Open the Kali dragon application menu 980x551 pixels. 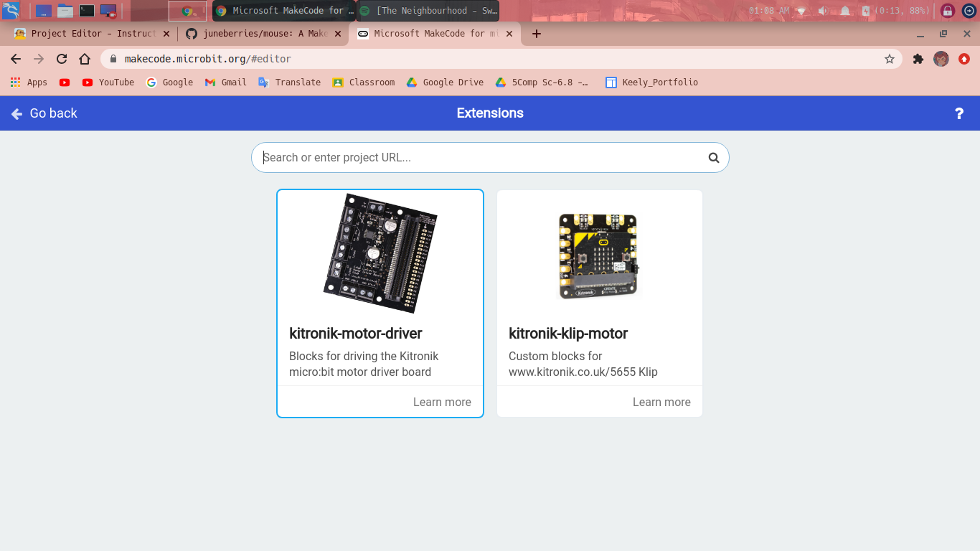click(11, 11)
